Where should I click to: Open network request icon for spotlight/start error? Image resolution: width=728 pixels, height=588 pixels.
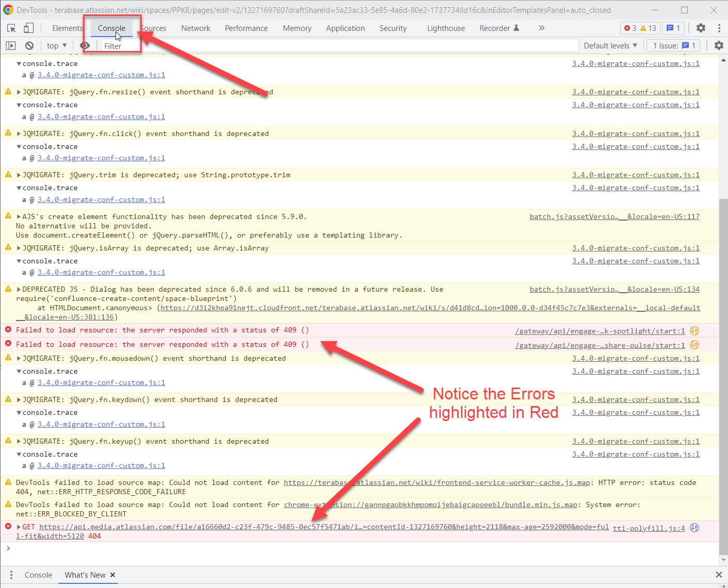[x=694, y=331]
